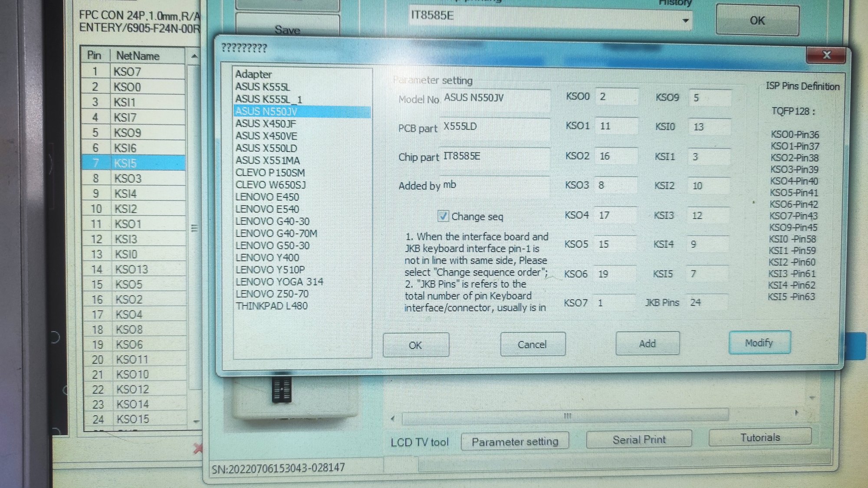The width and height of the screenshot is (868, 488).
Task: Select pin 14 KSO13 row in pin table
Action: coord(135,269)
